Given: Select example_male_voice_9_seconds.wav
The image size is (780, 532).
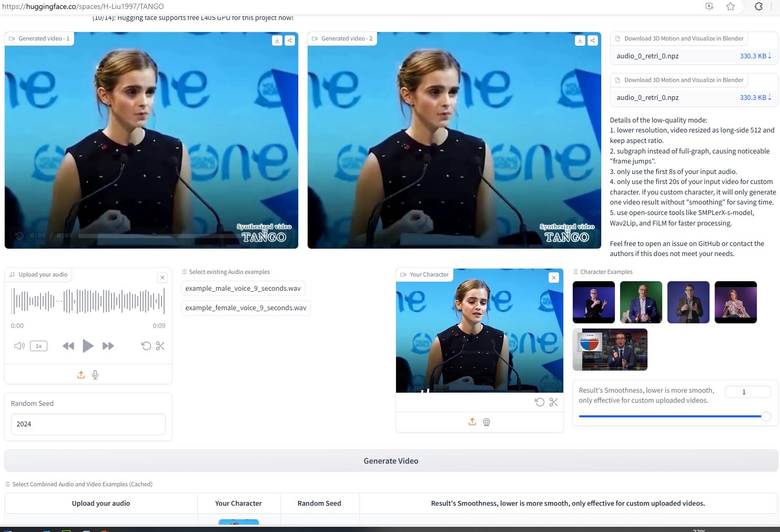Looking at the screenshot, I should coord(243,289).
